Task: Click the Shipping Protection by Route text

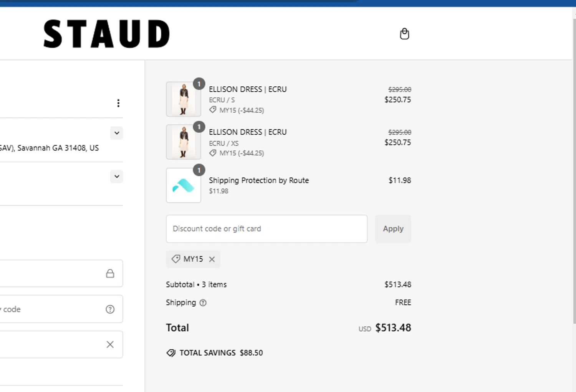Action: [x=259, y=180]
